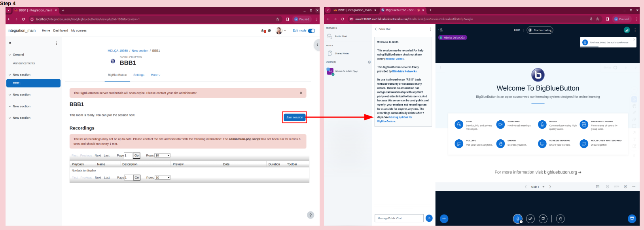
Task: Open the More dropdown in activity navigation
Action: coord(155,75)
